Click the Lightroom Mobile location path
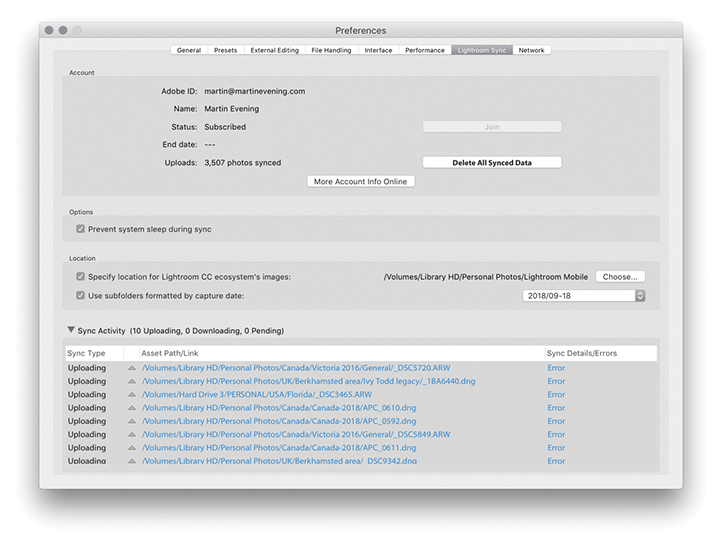722x545 pixels. coord(486,277)
